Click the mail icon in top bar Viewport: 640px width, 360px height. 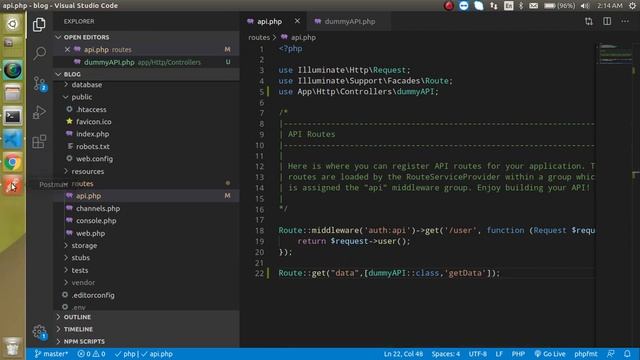coord(533,6)
